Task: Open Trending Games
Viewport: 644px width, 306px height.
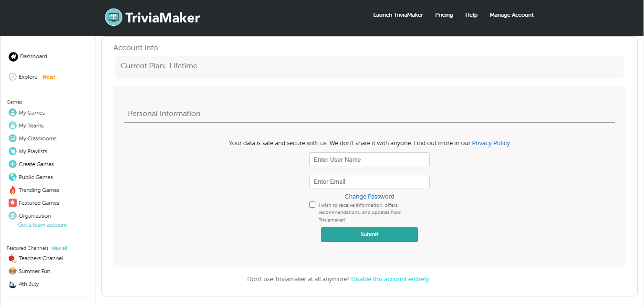Action: tap(39, 190)
